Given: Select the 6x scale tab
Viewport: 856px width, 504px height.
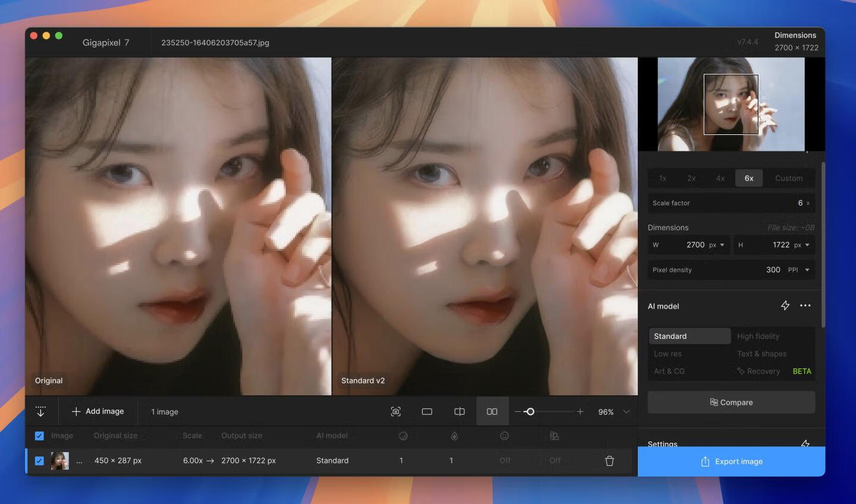Looking at the screenshot, I should [749, 178].
